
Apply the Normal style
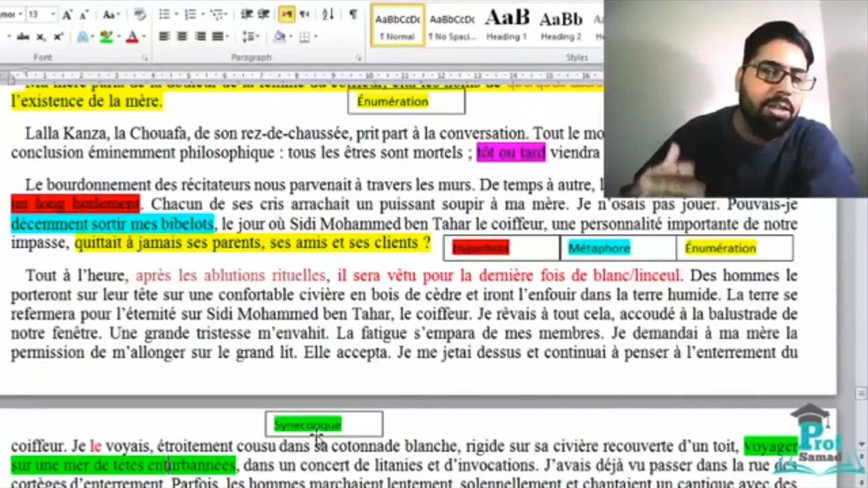[397, 25]
